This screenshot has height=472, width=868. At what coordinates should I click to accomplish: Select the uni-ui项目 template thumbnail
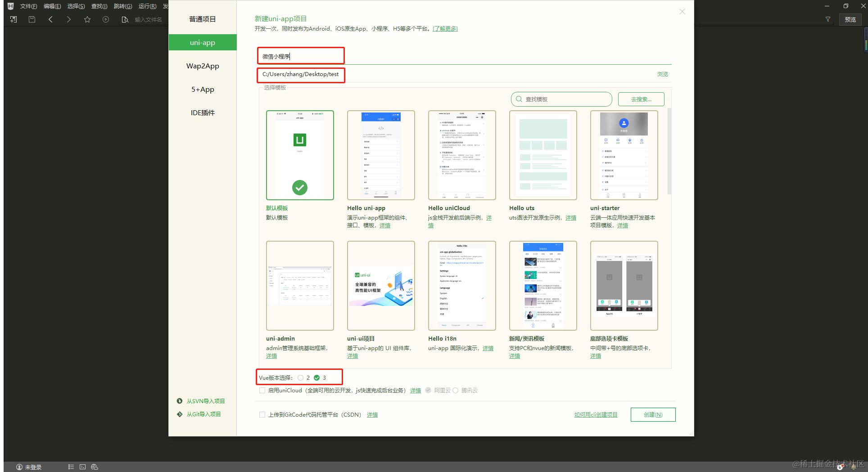tap(381, 286)
